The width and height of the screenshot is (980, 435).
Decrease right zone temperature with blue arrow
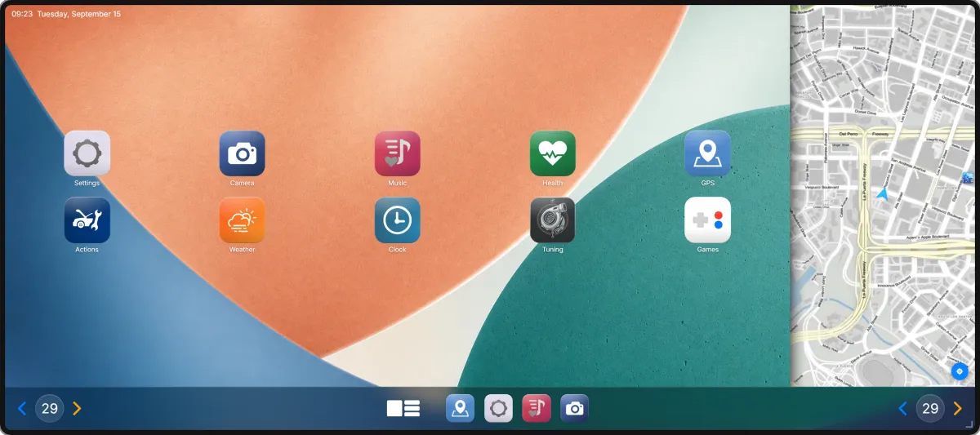[x=902, y=408]
